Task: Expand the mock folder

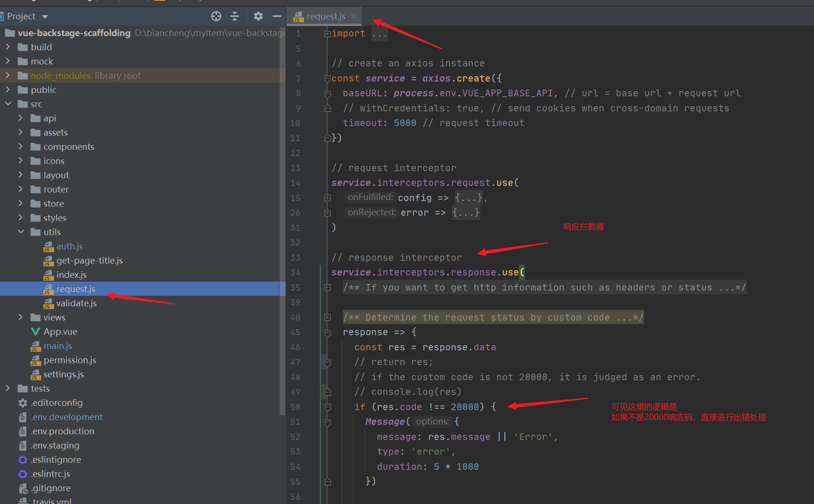Action: pos(8,61)
